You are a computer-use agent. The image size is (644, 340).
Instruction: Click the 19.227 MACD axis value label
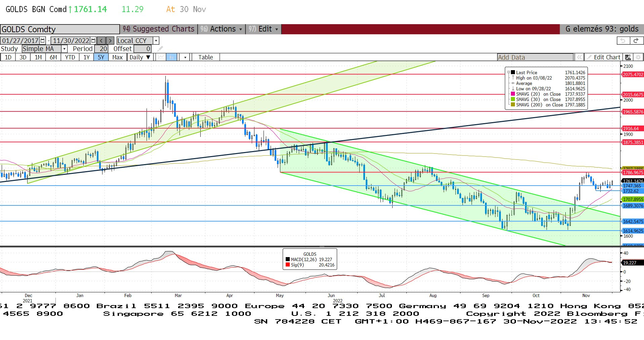point(633,263)
